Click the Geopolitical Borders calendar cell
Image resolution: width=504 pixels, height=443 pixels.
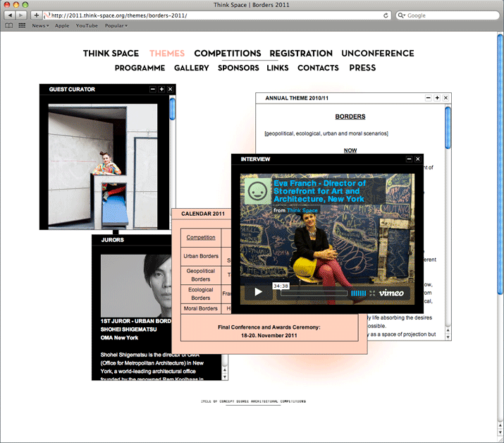pyautogui.click(x=201, y=275)
